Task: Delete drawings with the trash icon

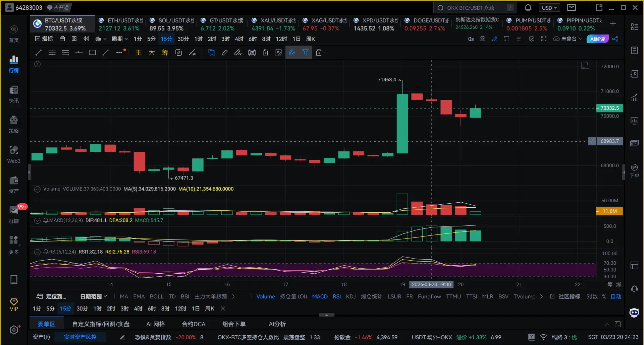Action: coord(319,52)
